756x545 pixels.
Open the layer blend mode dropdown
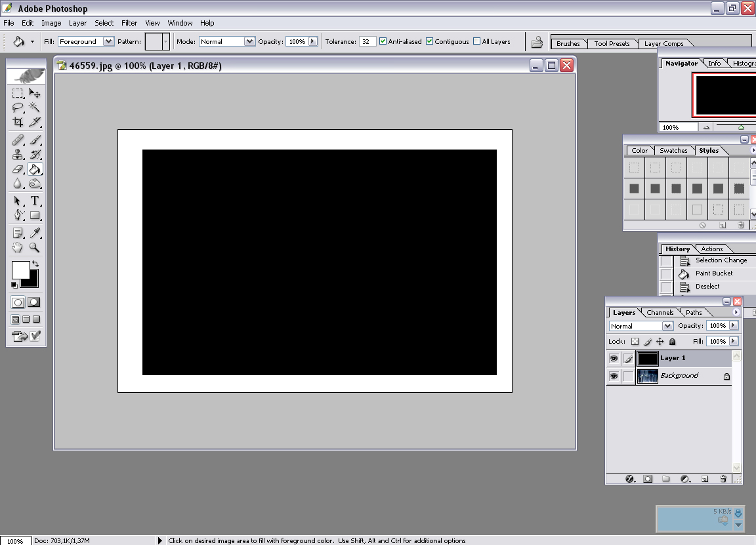667,326
